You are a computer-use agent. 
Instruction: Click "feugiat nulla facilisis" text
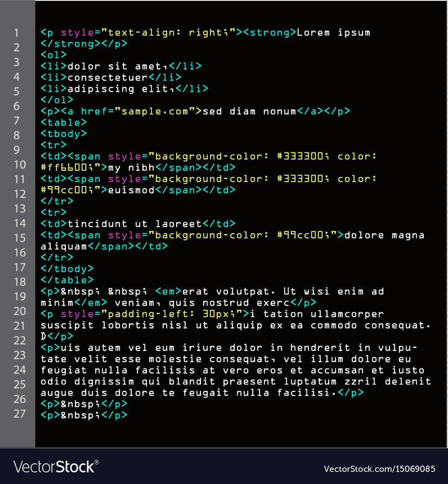[x=118, y=371]
